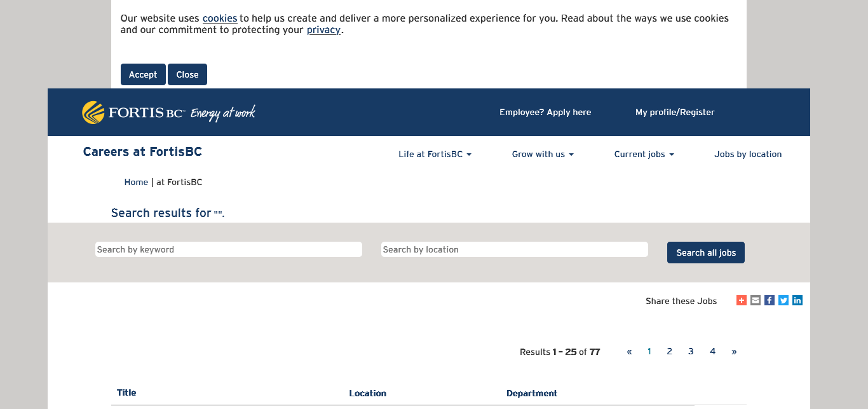Accept the cookies notice
Image resolution: width=868 pixels, height=409 pixels.
pos(143,74)
